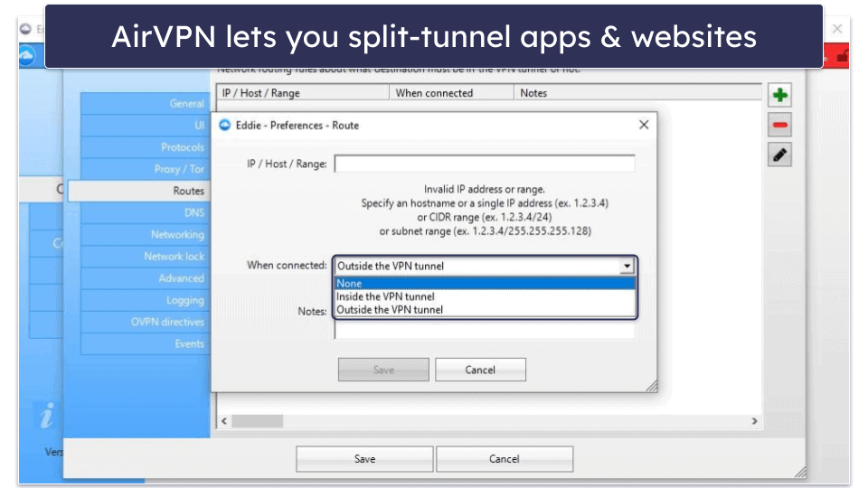
Task: Click the Notes column header
Action: click(637, 93)
